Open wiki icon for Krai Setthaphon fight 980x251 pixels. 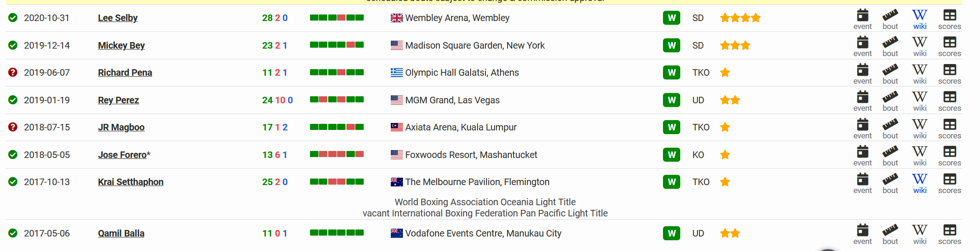(920, 184)
